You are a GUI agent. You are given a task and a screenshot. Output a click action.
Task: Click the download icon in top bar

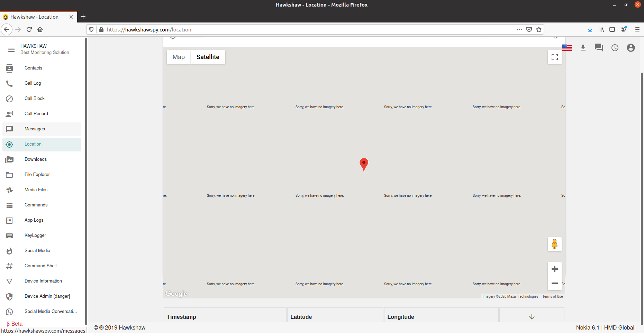[x=583, y=48]
